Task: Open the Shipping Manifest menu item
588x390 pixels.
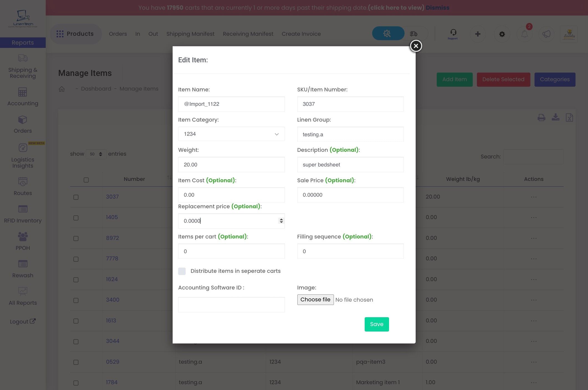Action: click(x=190, y=34)
